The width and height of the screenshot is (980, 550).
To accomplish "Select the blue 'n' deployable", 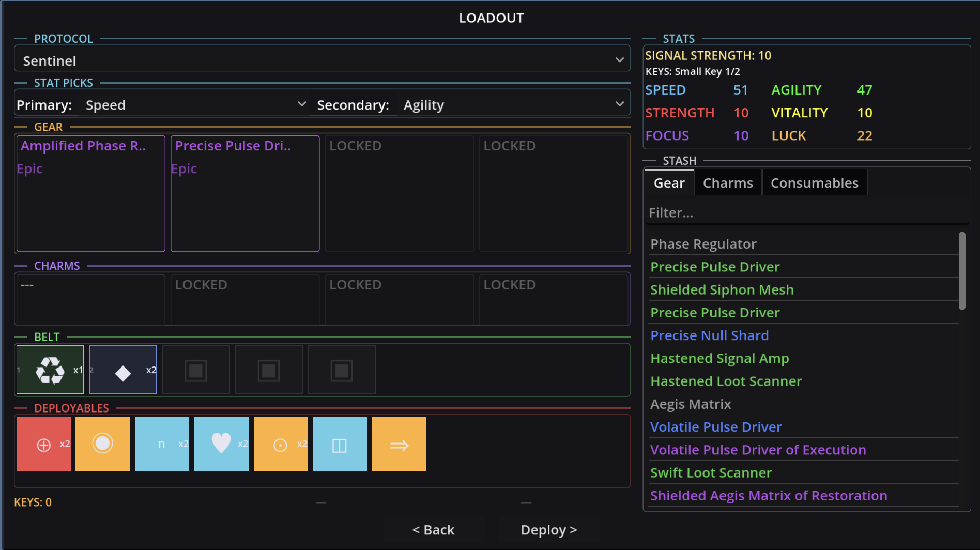I will pos(162,443).
